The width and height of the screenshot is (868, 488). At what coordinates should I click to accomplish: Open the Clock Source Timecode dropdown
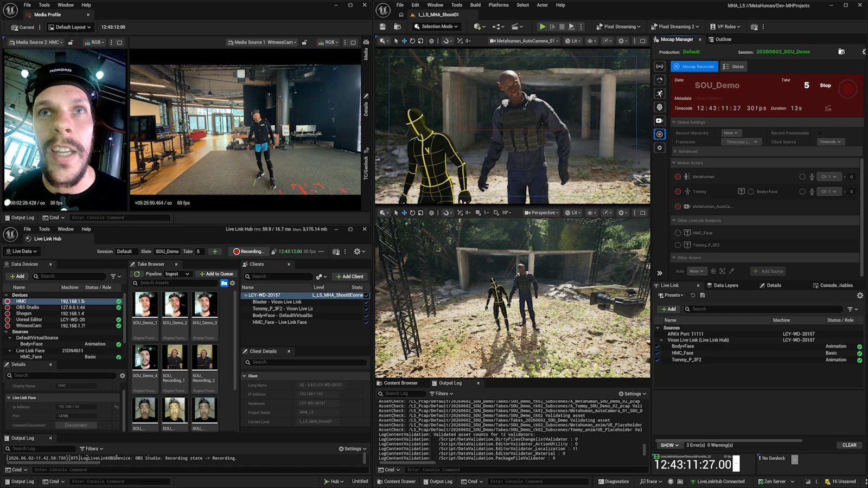pyautogui.click(x=831, y=142)
